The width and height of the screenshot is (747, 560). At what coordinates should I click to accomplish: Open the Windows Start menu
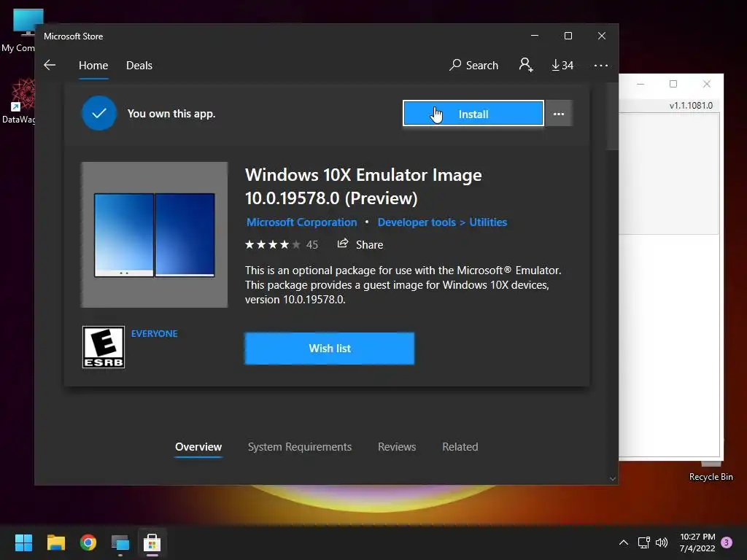click(23, 542)
